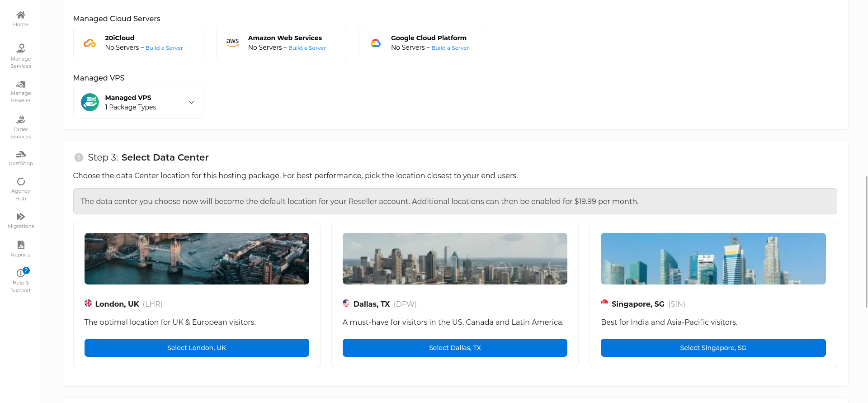The height and width of the screenshot is (403, 868).
Task: Click the US flag beside Dallas
Action: (346, 303)
